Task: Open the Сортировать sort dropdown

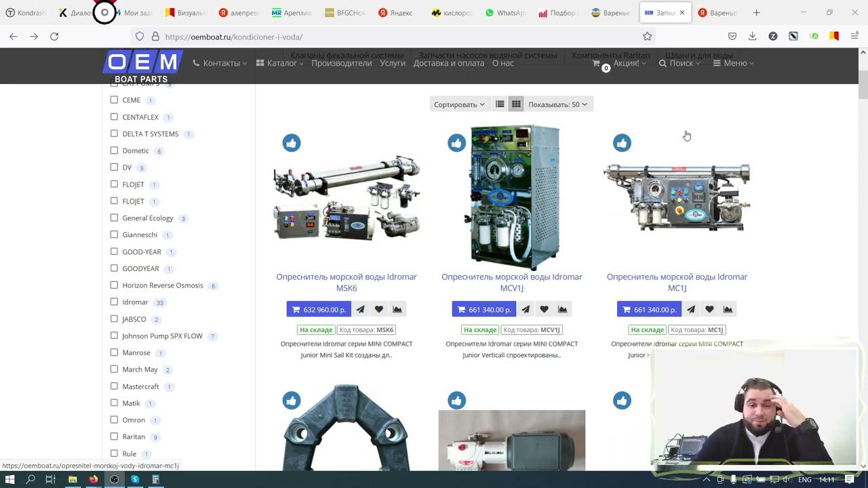Action: (459, 104)
